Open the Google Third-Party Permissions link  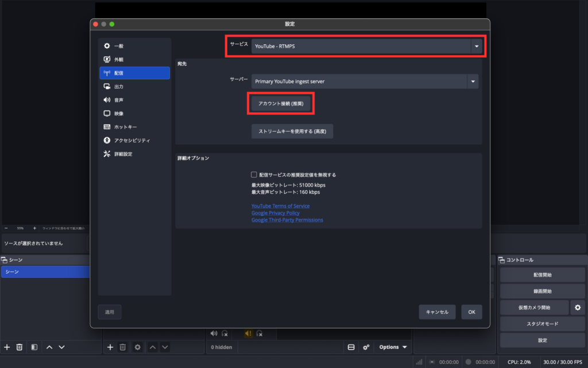287,220
